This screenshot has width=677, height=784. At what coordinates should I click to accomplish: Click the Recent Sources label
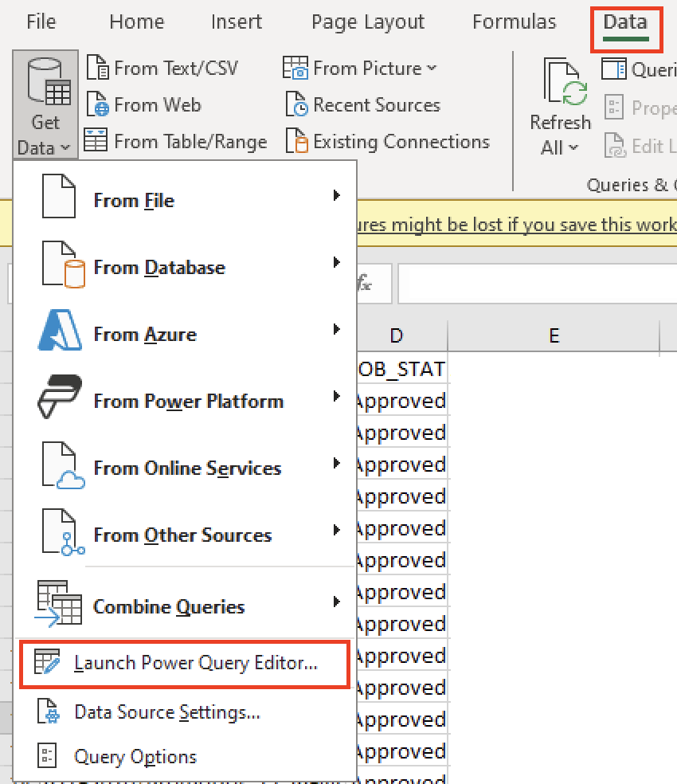tap(377, 104)
